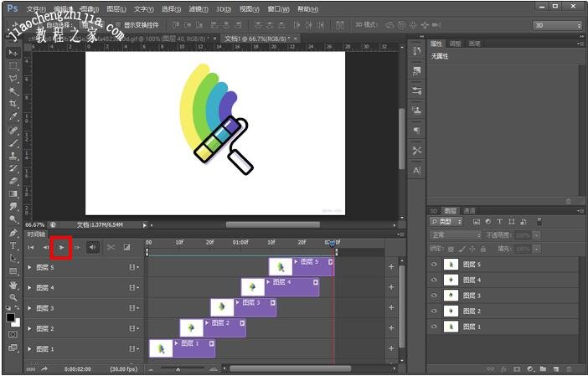588x376 pixels.
Task: Select the Magic Wand tool
Action: (x=13, y=90)
